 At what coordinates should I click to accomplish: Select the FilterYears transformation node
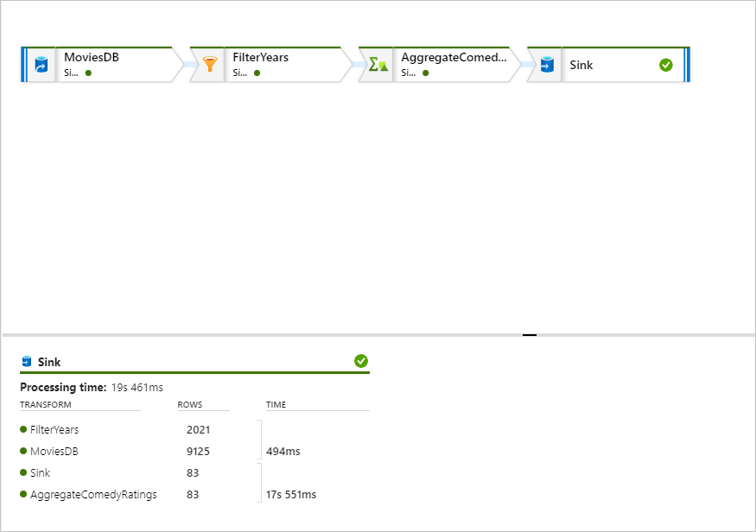[x=260, y=58]
